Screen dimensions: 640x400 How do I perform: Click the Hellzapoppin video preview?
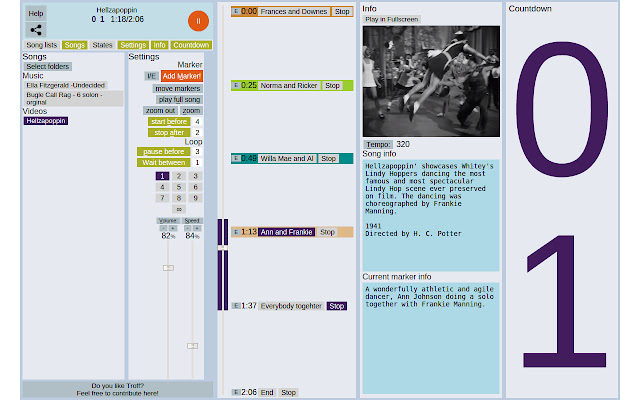431,81
